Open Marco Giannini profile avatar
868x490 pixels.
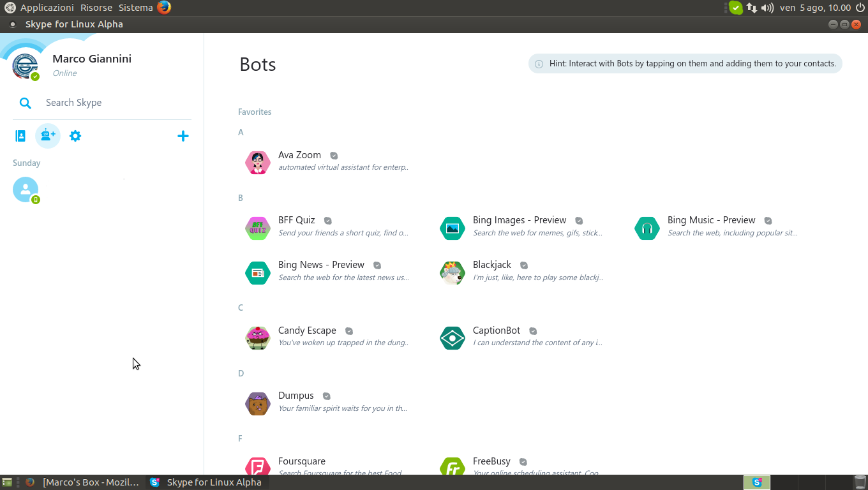coord(26,66)
